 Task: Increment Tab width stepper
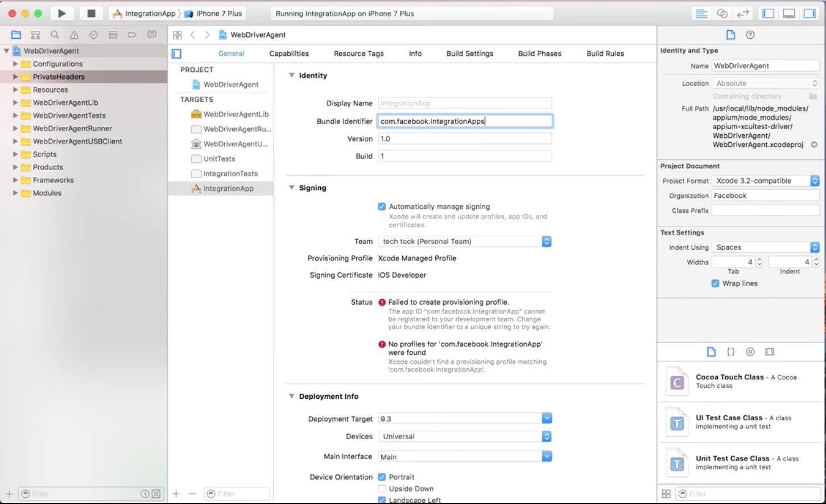point(759,259)
